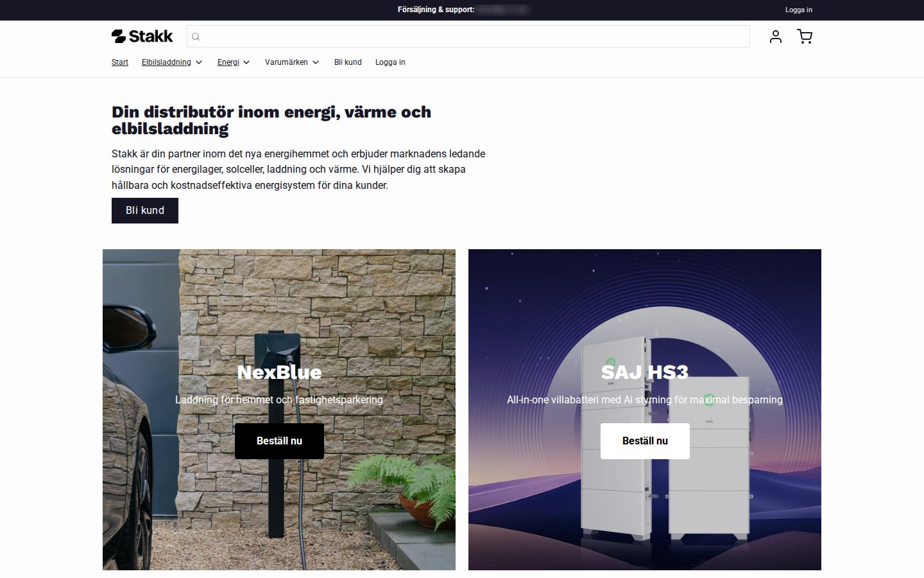Viewport: 924px width, 578px height.
Task: Click the Stakk logo
Action: [142, 37]
